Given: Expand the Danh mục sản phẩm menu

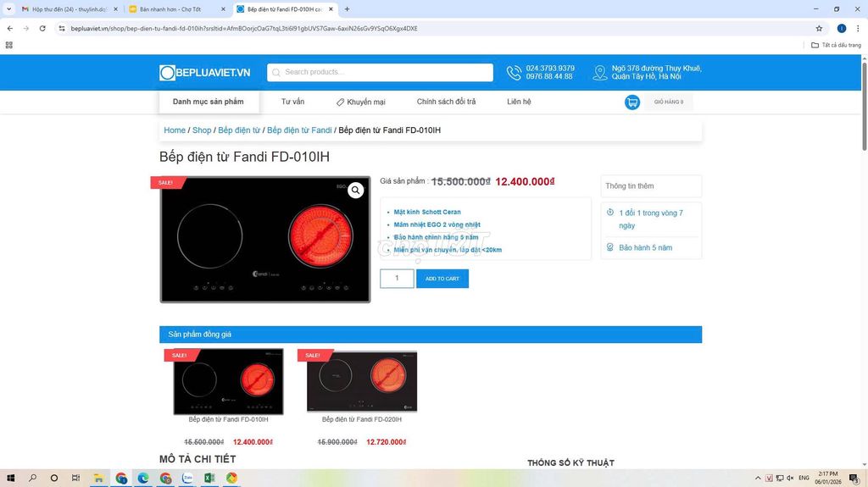Looking at the screenshot, I should click(209, 102).
